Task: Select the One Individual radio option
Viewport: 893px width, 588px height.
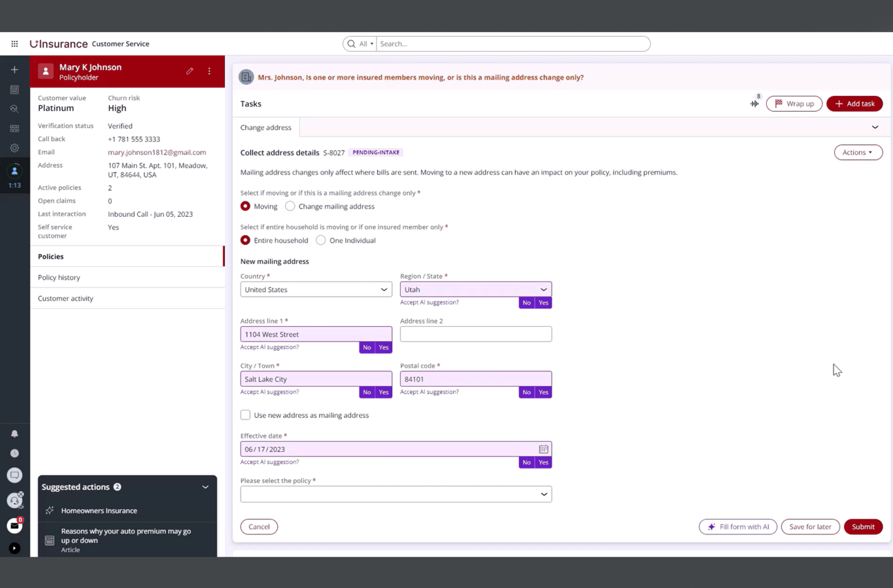Action: point(321,240)
